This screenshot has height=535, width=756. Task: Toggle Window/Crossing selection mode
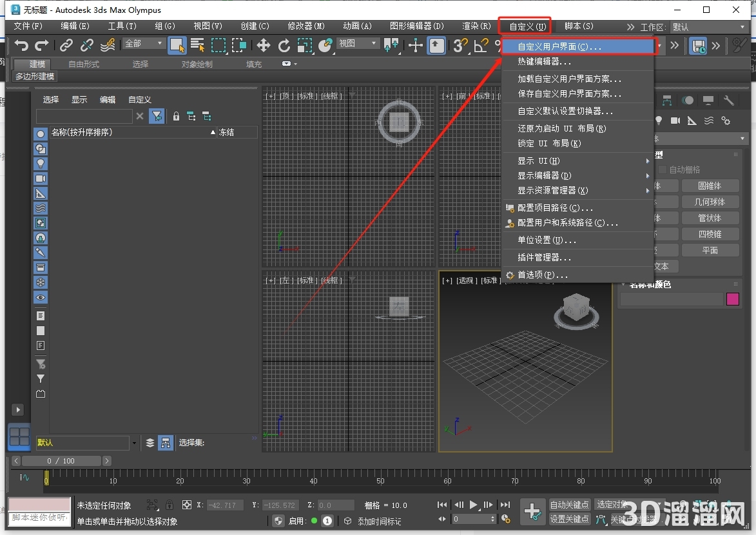click(239, 45)
